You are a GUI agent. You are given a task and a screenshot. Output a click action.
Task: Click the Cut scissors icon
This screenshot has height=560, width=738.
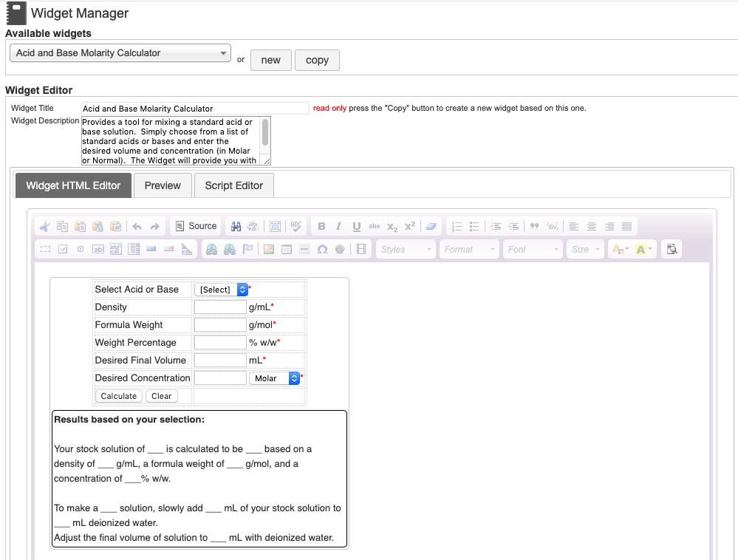click(x=45, y=226)
